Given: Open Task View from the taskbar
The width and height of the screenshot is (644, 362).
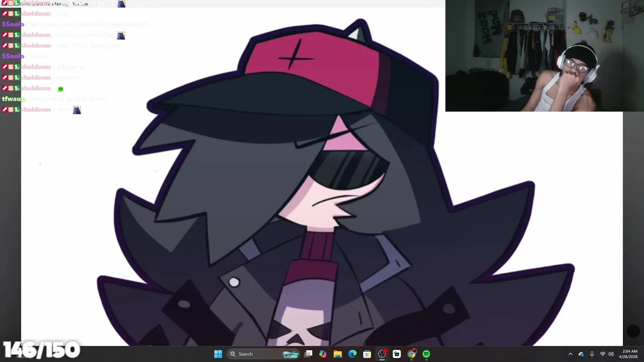Looking at the screenshot, I should tap(308, 354).
